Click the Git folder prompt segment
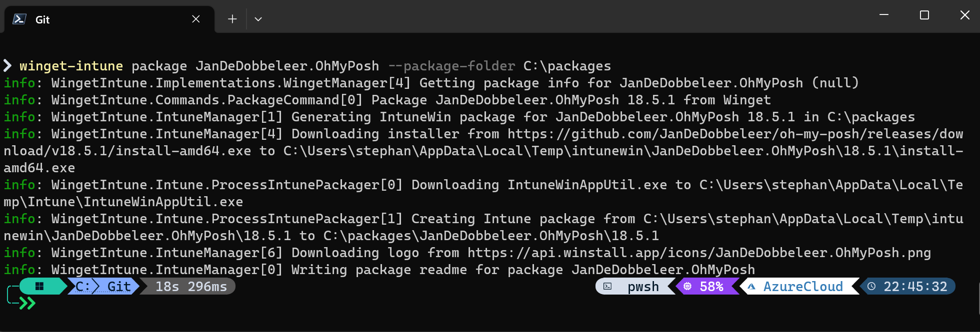This screenshot has width=980, height=332. [119, 287]
